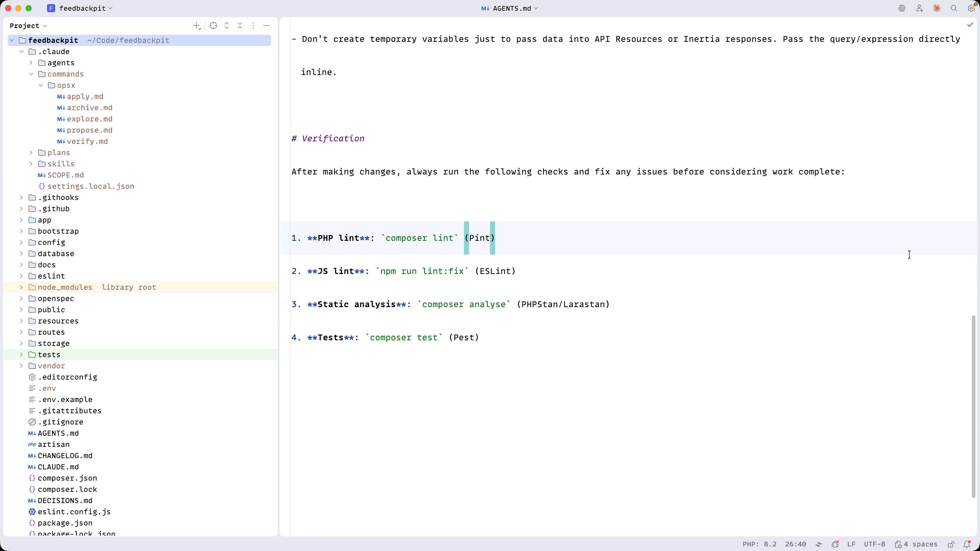Open Project panel options three-dots menu
Viewport: 980px width, 551px height.
pos(253,26)
